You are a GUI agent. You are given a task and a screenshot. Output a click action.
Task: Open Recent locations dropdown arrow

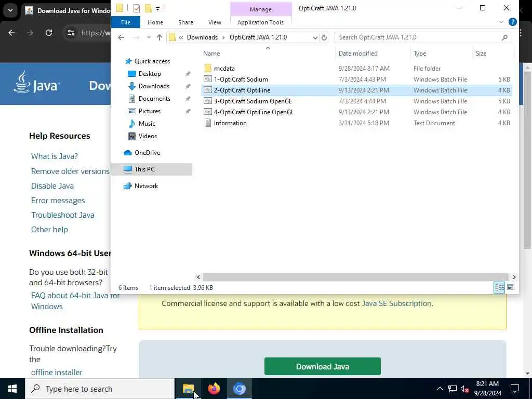coord(149,37)
